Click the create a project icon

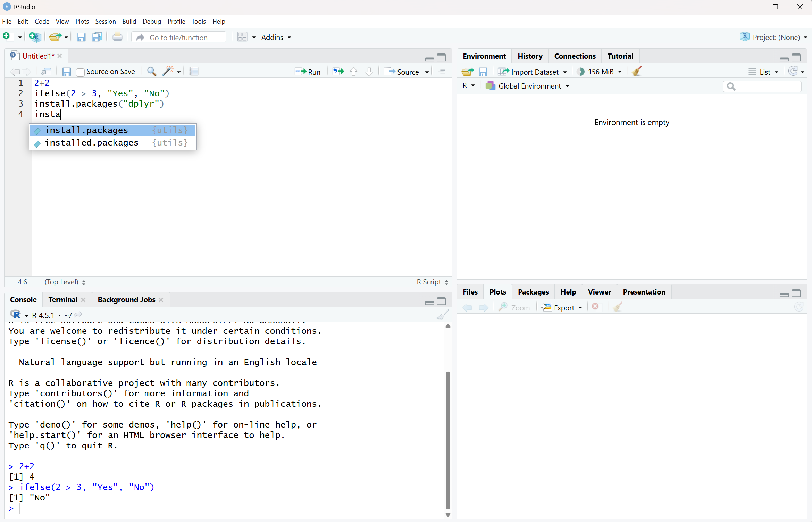[35, 37]
